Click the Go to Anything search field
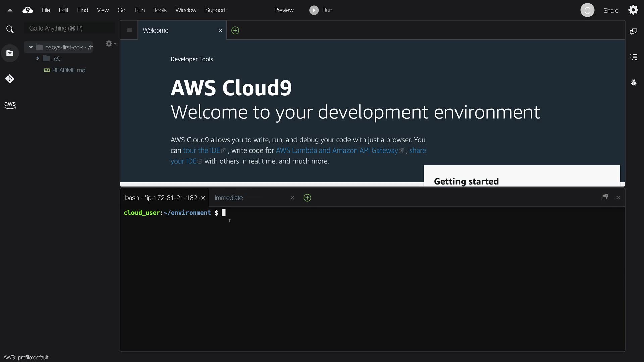The width and height of the screenshot is (644, 362). (69, 28)
